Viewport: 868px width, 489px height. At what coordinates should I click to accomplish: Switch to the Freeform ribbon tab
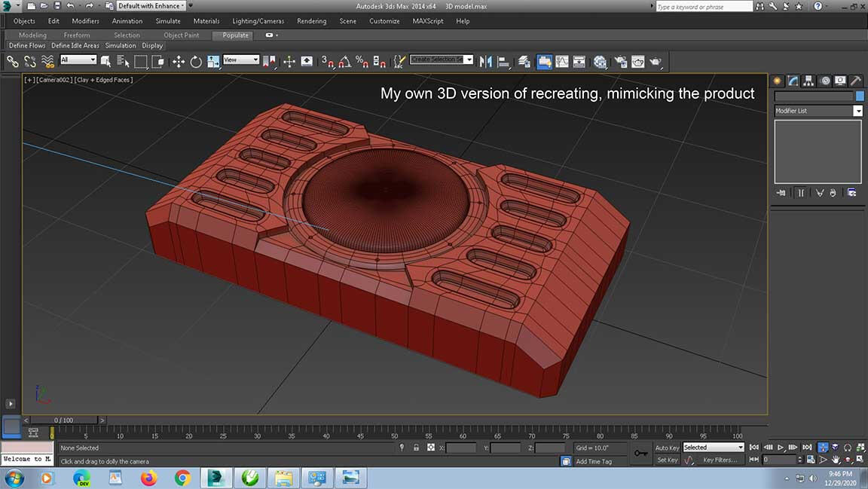click(77, 35)
